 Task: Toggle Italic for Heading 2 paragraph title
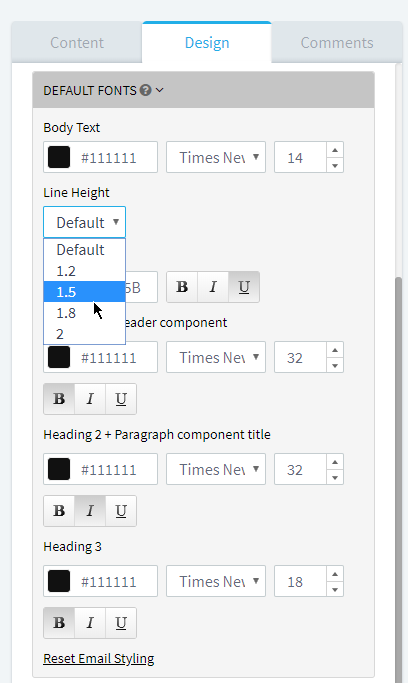[90, 511]
